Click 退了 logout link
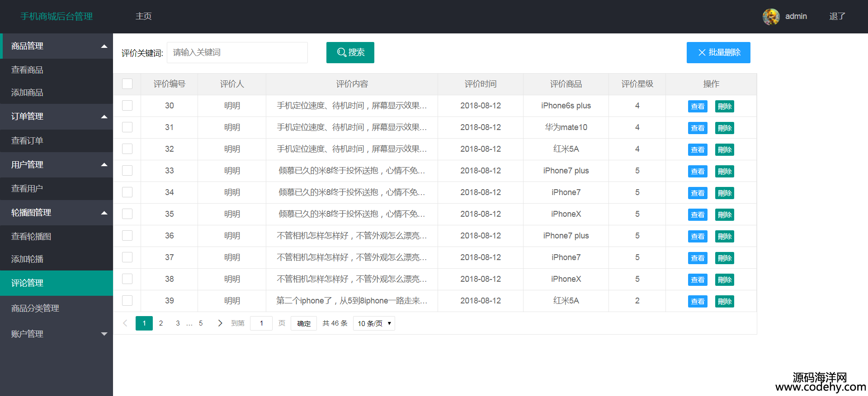Viewport: 868px width, 396px height. pos(837,16)
